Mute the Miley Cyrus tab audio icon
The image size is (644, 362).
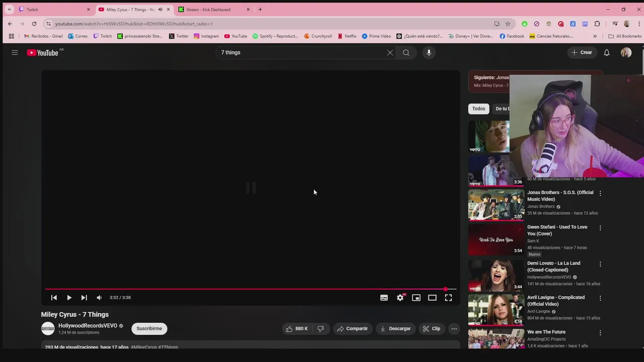160,10
